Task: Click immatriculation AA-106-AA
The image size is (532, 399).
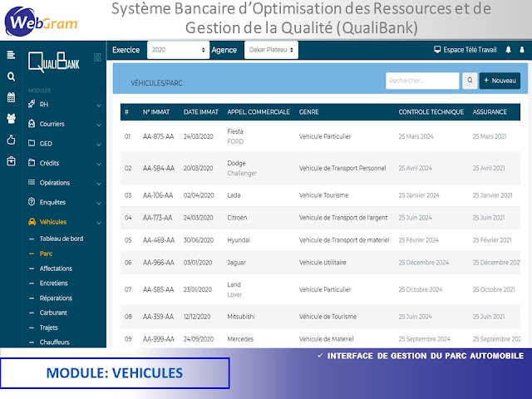Action: tap(158, 195)
